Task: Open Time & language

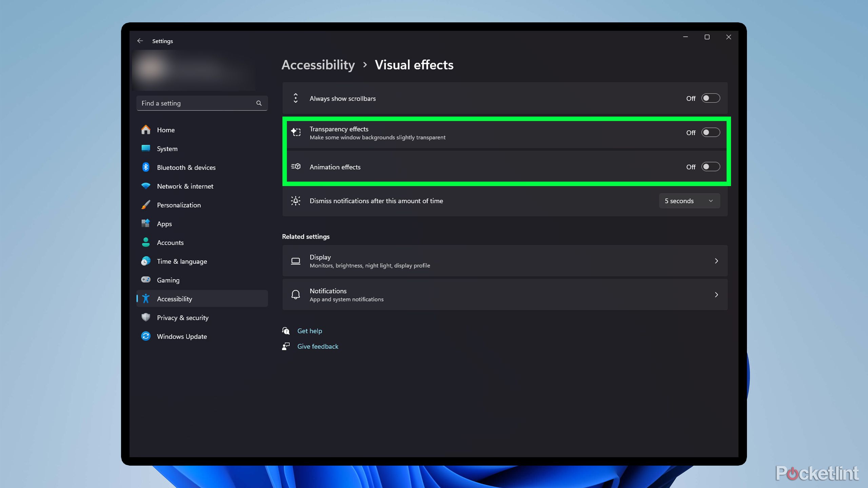Action: coord(202,261)
